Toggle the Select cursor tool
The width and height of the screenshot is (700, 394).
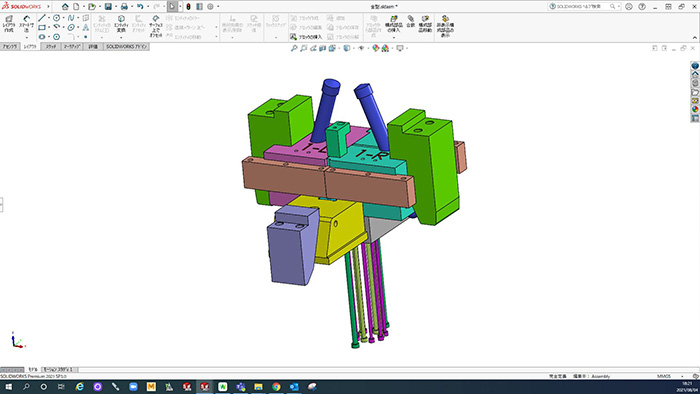click(172, 7)
